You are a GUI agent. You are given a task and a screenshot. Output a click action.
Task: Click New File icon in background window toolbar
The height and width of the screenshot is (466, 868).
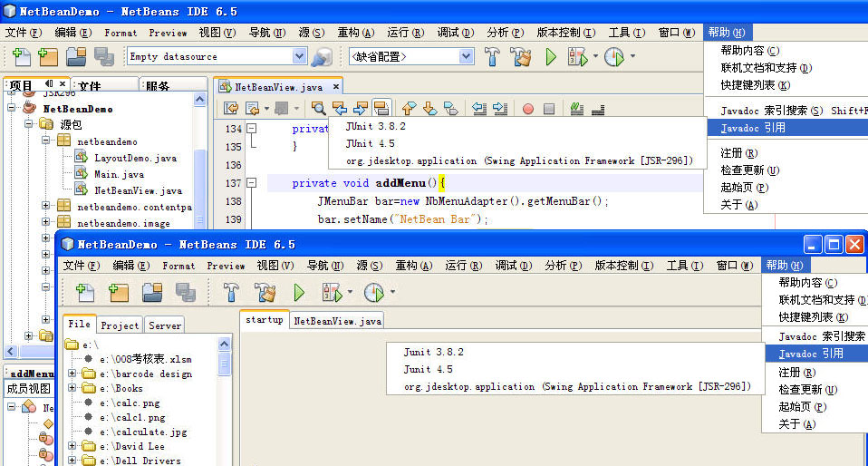(x=21, y=56)
